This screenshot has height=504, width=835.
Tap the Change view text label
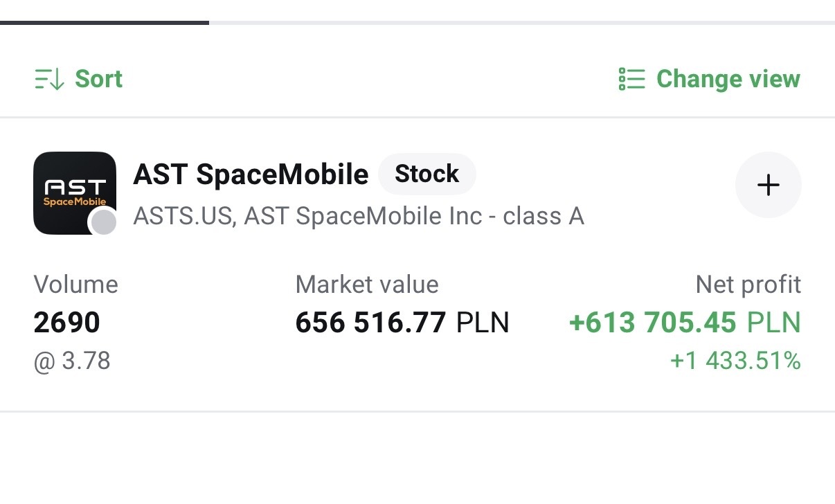point(728,79)
